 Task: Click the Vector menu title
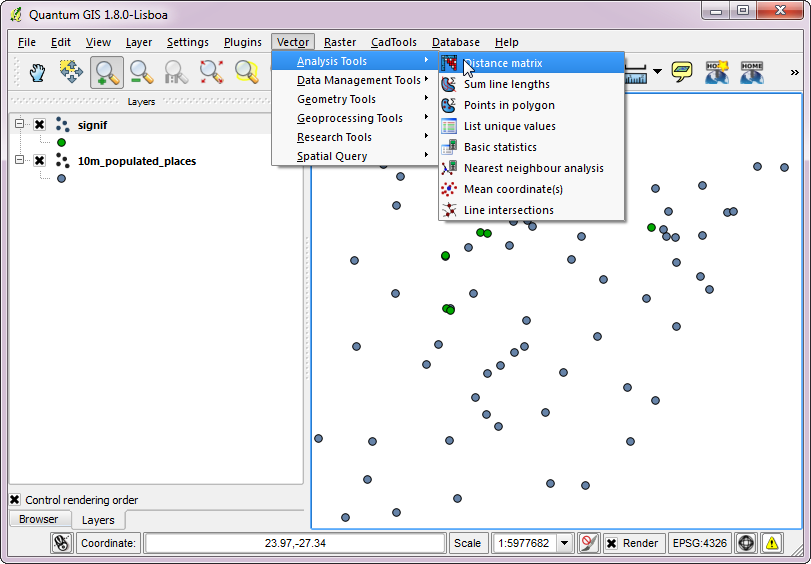(x=293, y=42)
